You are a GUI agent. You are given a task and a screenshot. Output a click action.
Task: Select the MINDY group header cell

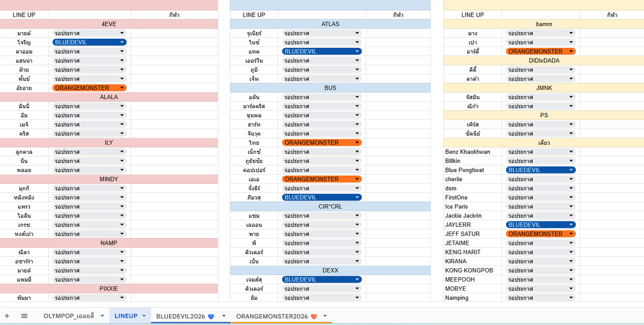tap(109, 179)
